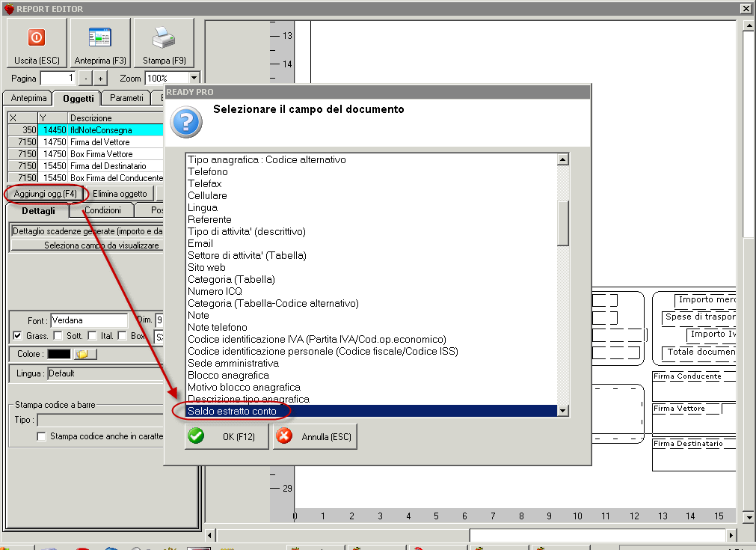
Task: Click Aggiungi ogg.(F4) button
Action: point(46,194)
